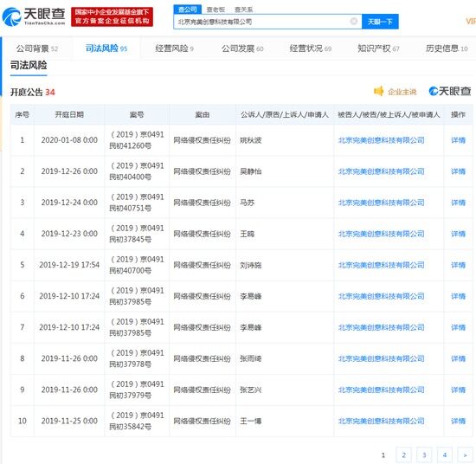
Task: Click the 操作 column header
Action: pos(458,114)
